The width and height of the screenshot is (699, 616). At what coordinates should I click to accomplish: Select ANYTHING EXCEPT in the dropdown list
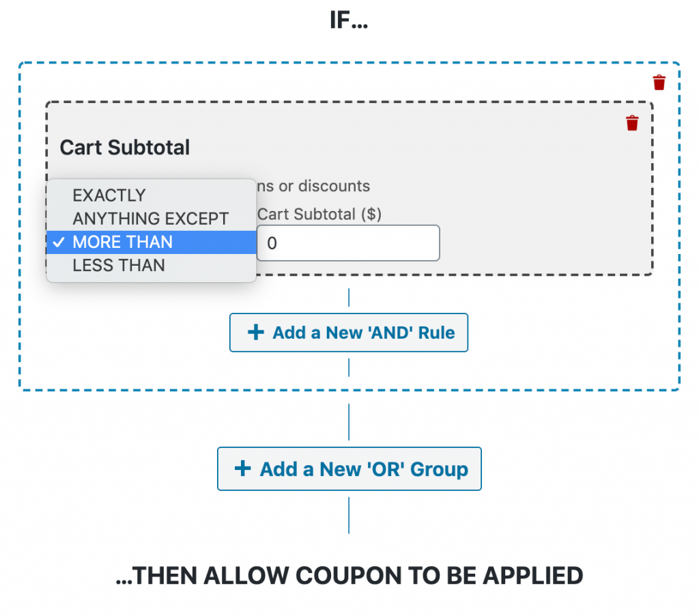[x=151, y=219]
